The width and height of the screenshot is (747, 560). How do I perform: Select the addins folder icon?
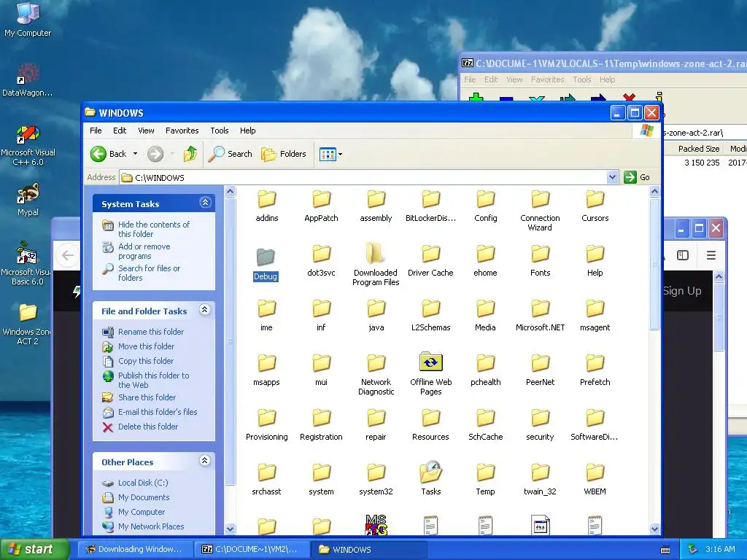[267, 199]
